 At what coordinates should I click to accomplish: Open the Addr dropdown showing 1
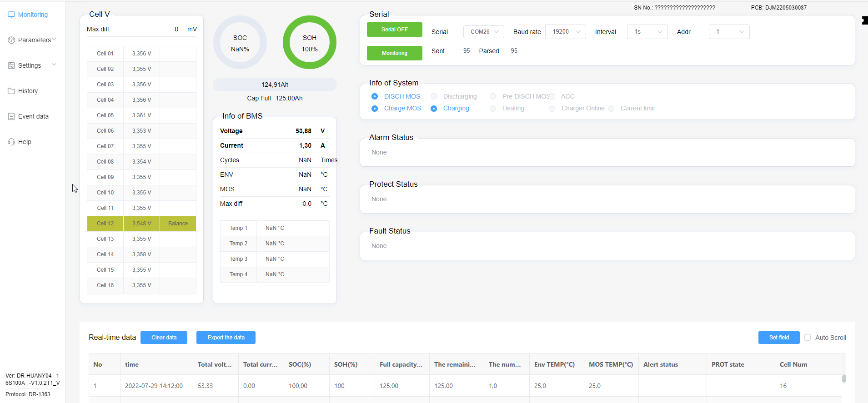tap(729, 32)
